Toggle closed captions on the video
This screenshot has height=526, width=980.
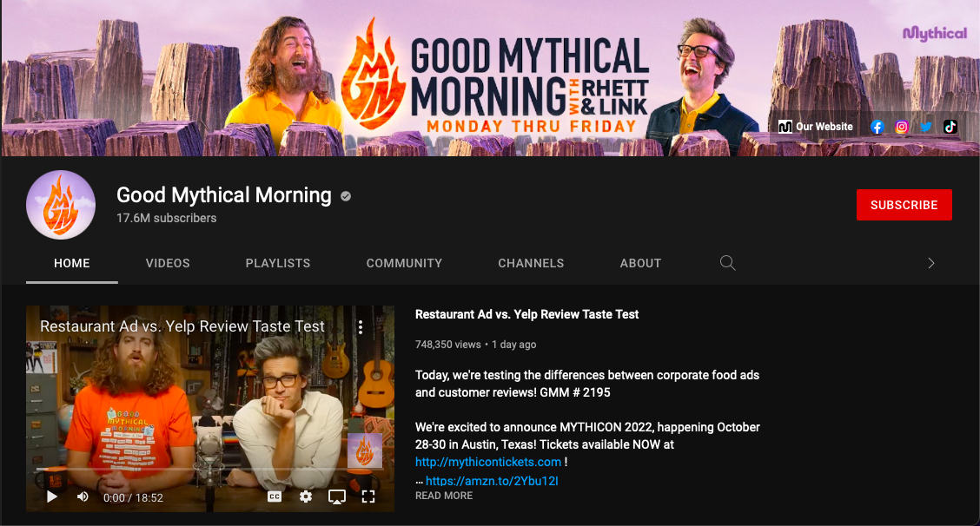(x=275, y=496)
